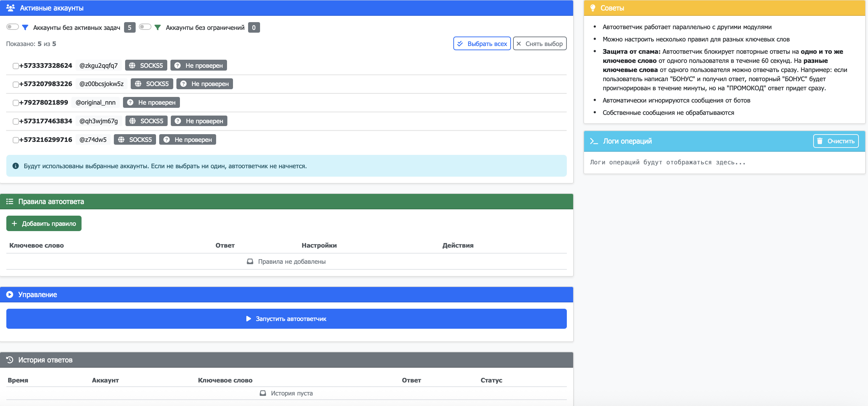868x406 pixels.
Task: Click the SOCKS5 globe icon for +573337328624
Action: point(132,66)
